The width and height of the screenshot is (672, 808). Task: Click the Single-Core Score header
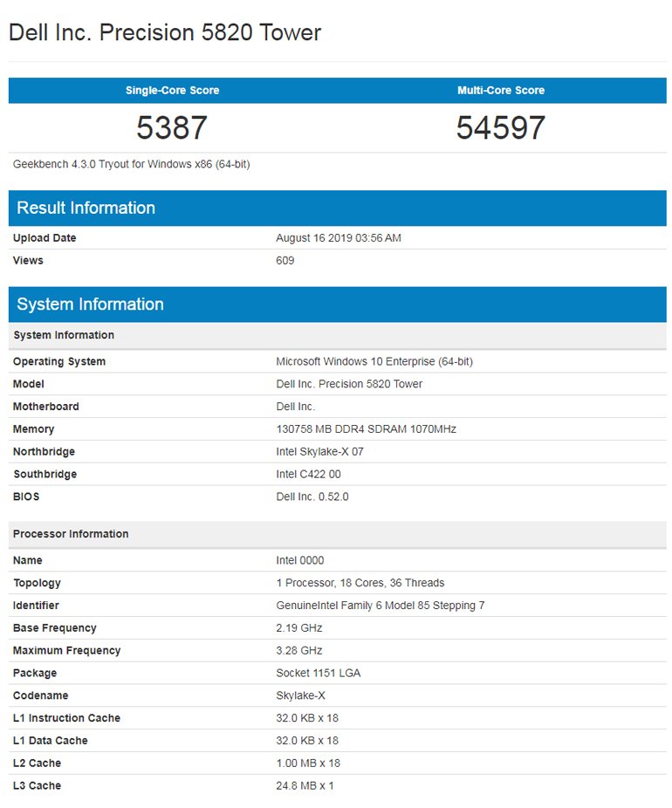172,91
